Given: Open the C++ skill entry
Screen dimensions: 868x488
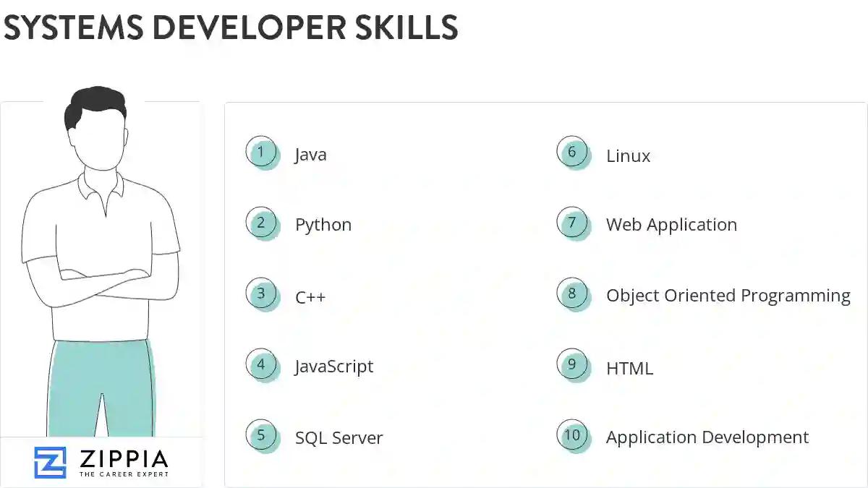Looking at the screenshot, I should (311, 296).
